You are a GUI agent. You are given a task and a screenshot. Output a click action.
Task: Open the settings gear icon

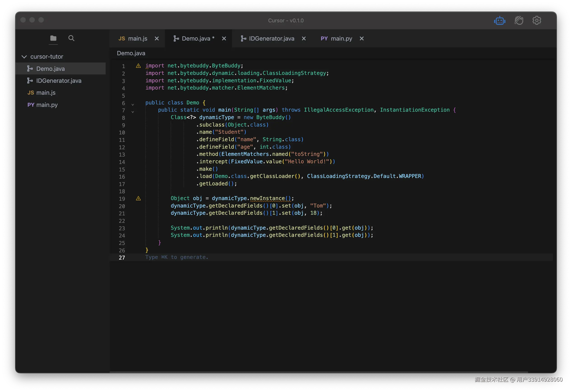537,20
